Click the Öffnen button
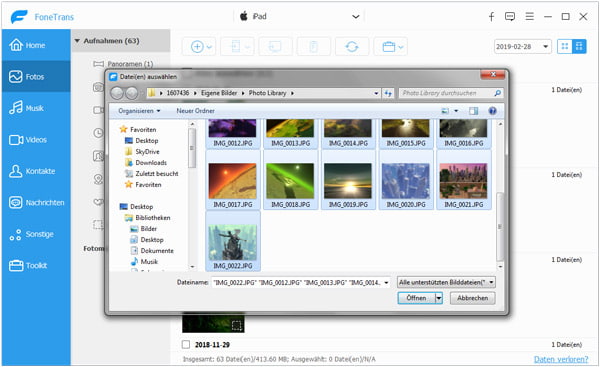This screenshot has width=600, height=367. coord(416,298)
